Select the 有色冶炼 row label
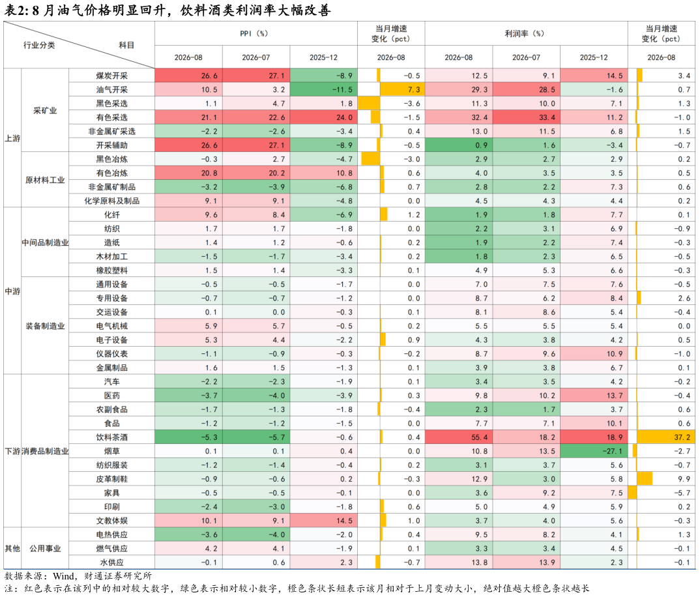 point(112,173)
